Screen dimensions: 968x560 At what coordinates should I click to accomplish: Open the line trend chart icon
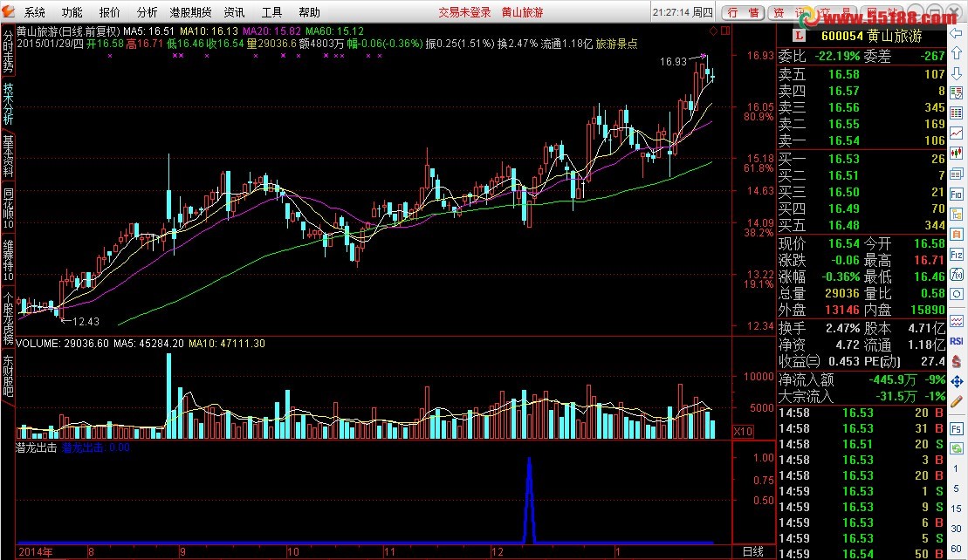[957, 133]
